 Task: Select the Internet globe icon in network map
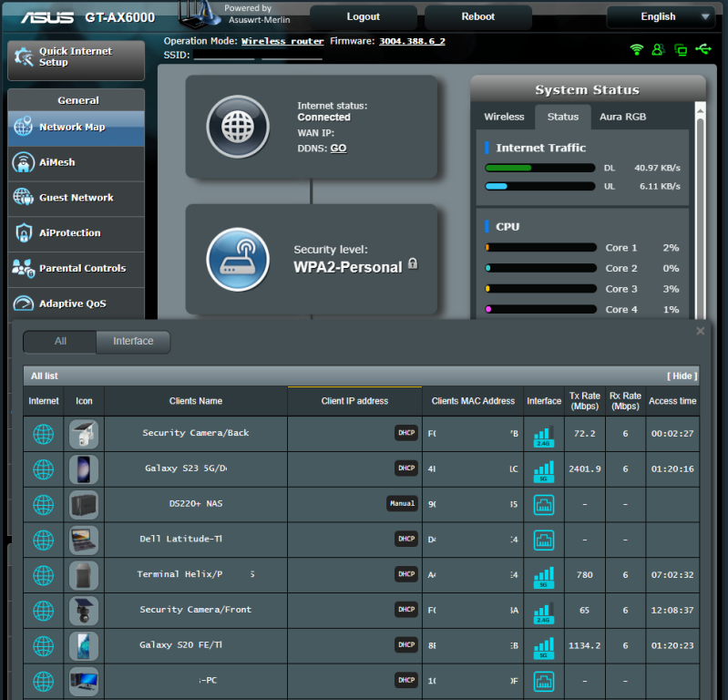(x=238, y=127)
